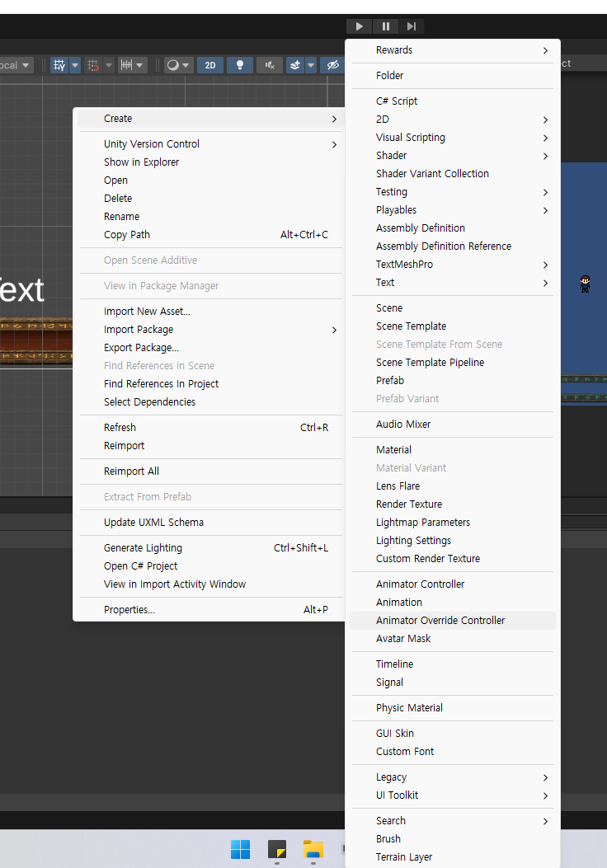
Task: Open the Create submenu
Action: coord(210,119)
